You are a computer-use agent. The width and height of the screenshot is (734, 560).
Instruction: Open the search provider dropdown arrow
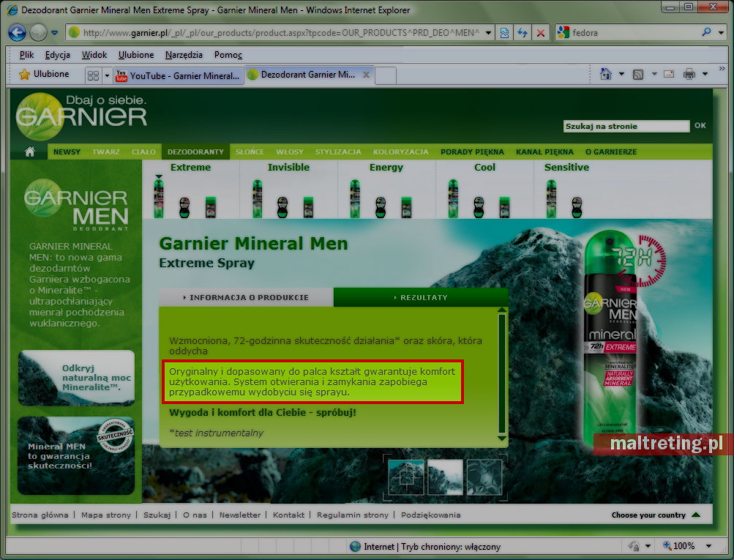point(721,33)
